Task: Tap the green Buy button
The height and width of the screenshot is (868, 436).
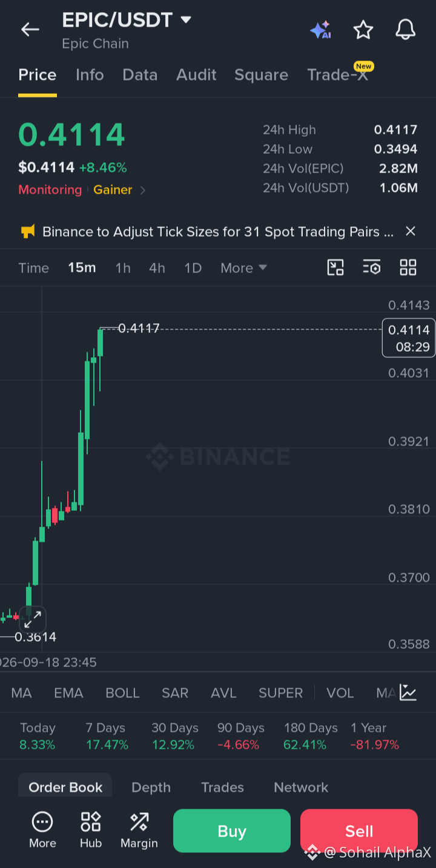Action: (x=232, y=830)
